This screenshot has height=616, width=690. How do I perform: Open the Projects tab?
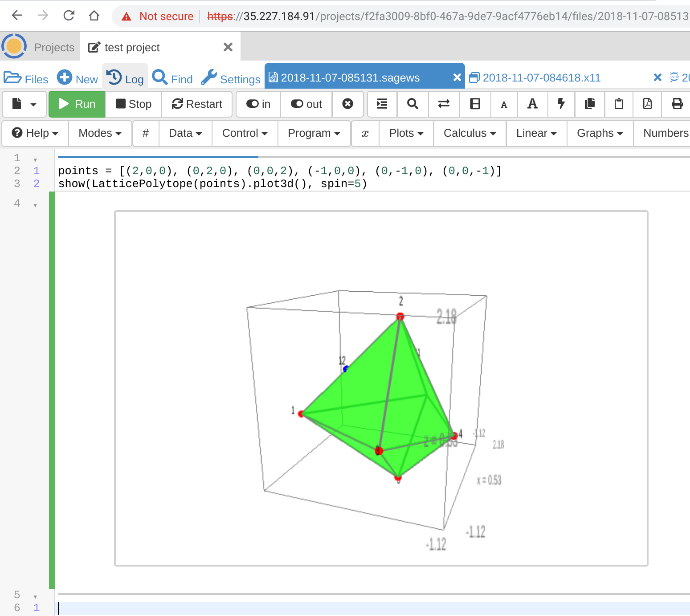[x=54, y=48]
